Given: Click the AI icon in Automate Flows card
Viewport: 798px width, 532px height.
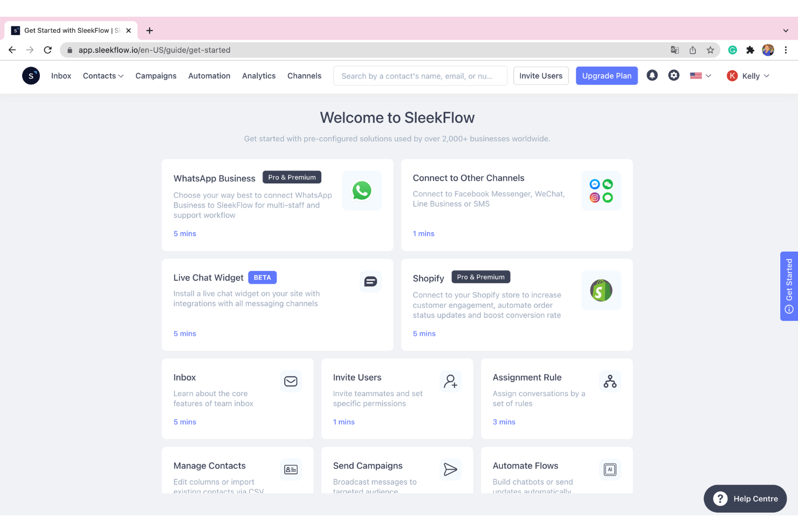Looking at the screenshot, I should [610, 469].
